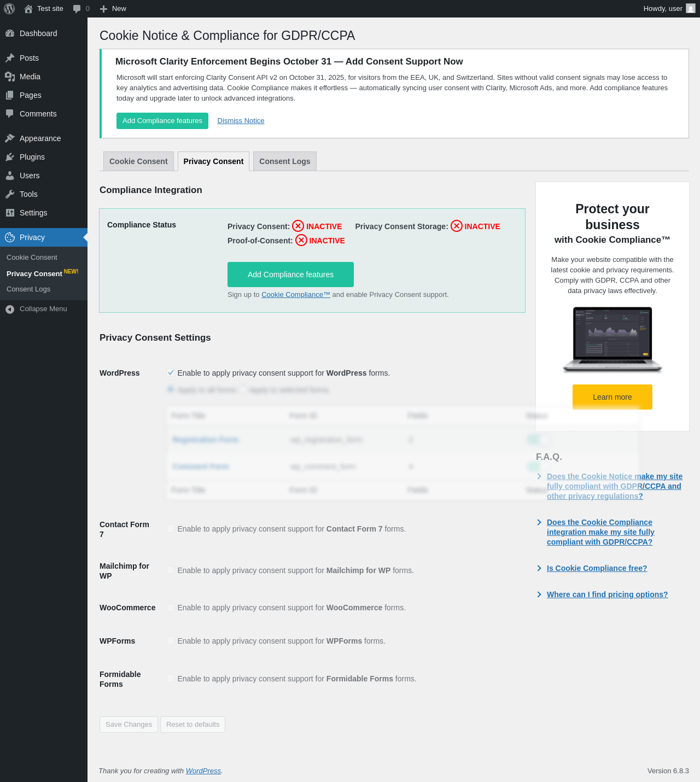Enable Formidable Forms consent checkbox
The width and height of the screenshot is (700, 782).
coord(171,678)
